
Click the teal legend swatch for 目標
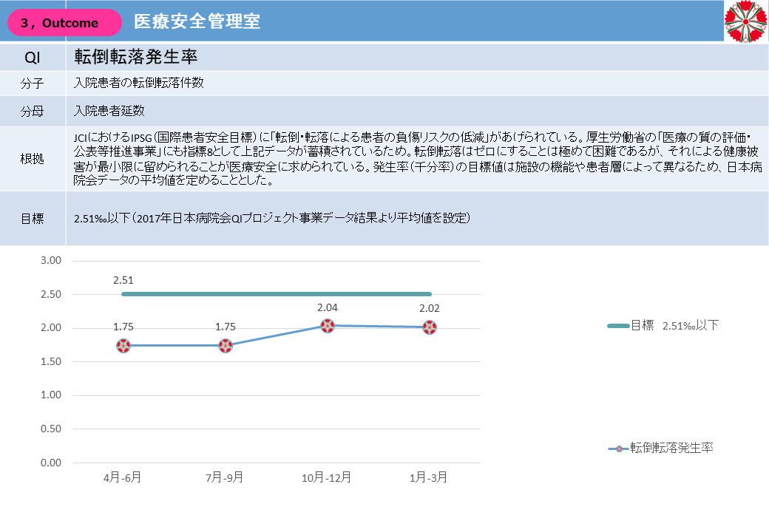pyautogui.click(x=618, y=326)
